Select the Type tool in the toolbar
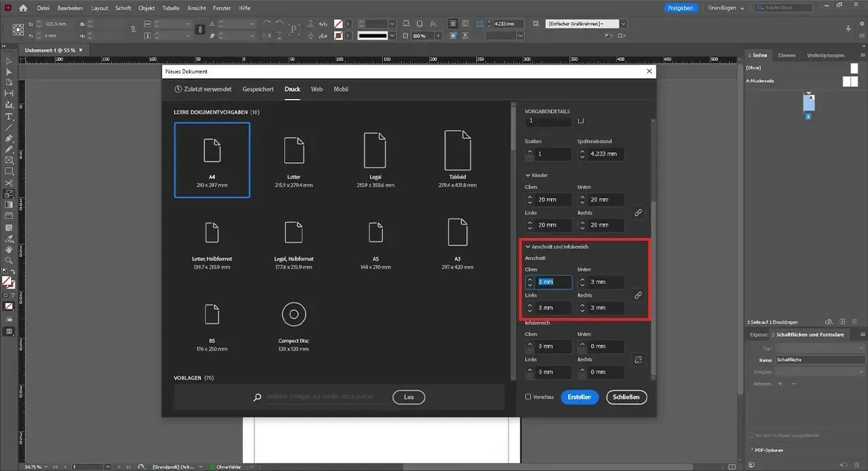 point(9,117)
